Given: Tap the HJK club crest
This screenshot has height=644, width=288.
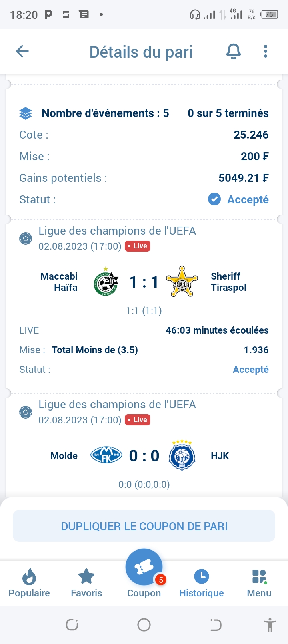Looking at the screenshot, I should click(x=182, y=455).
